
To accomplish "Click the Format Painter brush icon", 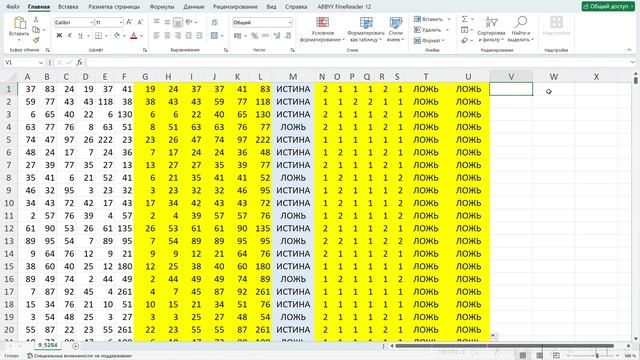I will (x=36, y=40).
